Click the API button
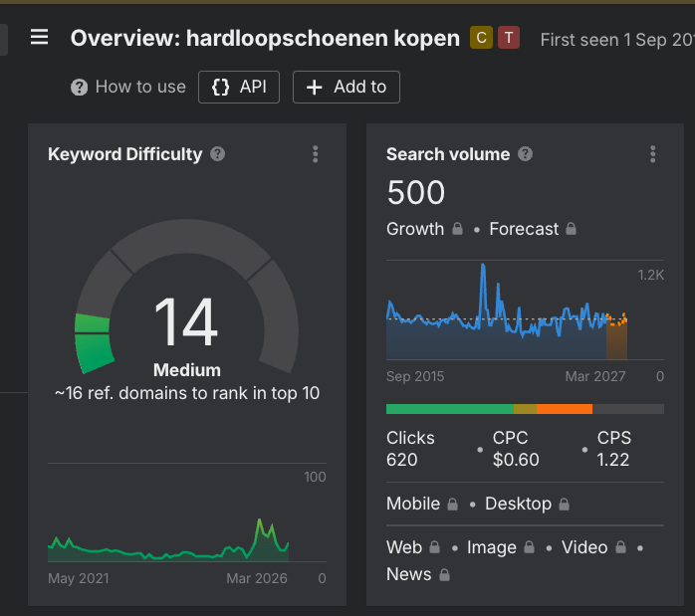The height and width of the screenshot is (616, 695). click(x=239, y=87)
